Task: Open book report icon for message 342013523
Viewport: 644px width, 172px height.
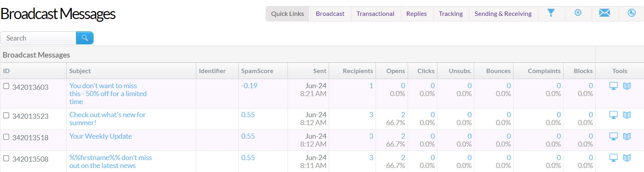Action: (x=627, y=115)
